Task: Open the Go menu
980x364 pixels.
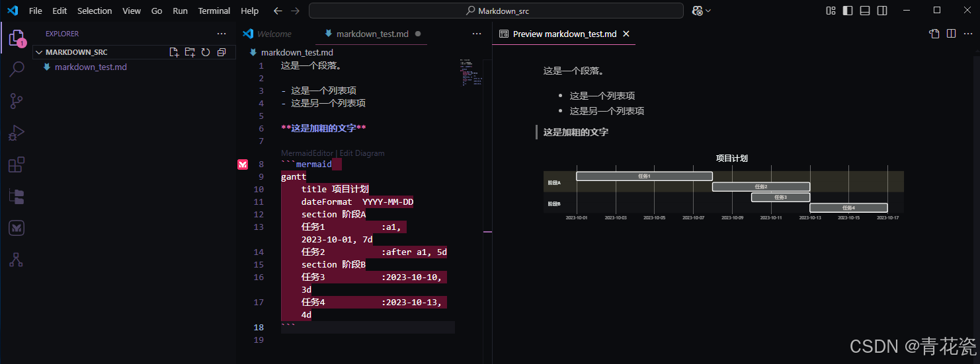Action: [x=157, y=11]
